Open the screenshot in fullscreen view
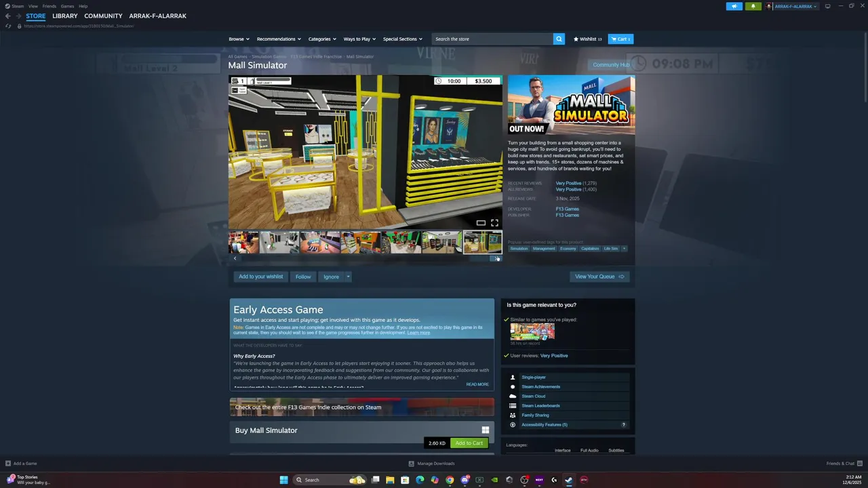868x488 pixels. pyautogui.click(x=494, y=223)
